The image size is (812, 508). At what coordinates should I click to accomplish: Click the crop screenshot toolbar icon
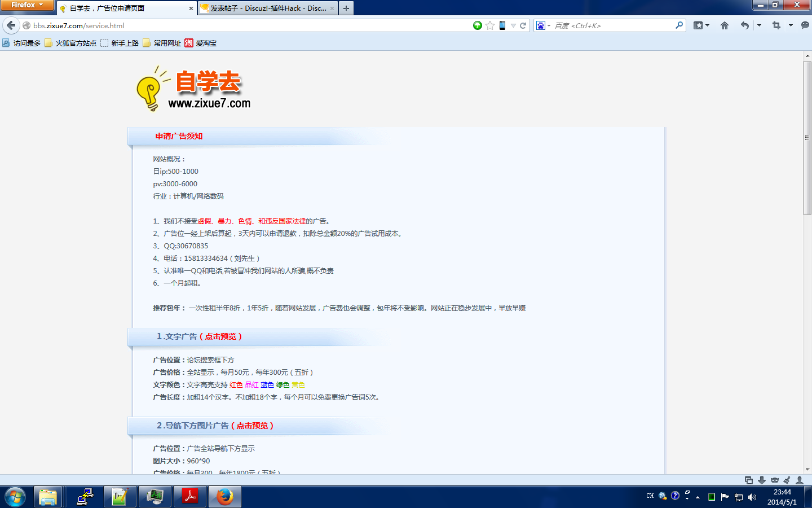(776, 25)
